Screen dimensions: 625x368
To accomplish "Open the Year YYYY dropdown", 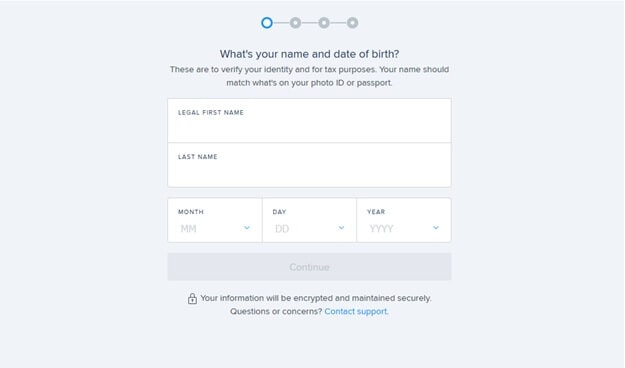I will tap(404, 220).
